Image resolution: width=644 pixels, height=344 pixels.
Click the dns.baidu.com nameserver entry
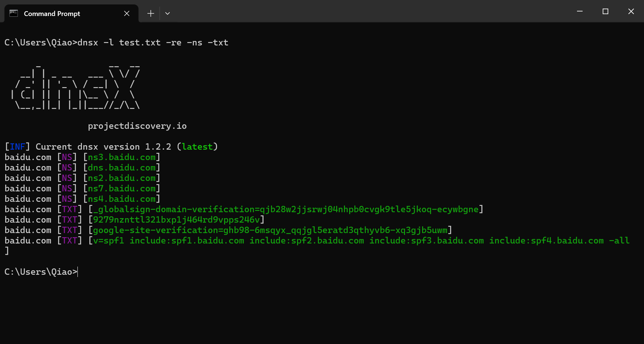pyautogui.click(x=122, y=168)
